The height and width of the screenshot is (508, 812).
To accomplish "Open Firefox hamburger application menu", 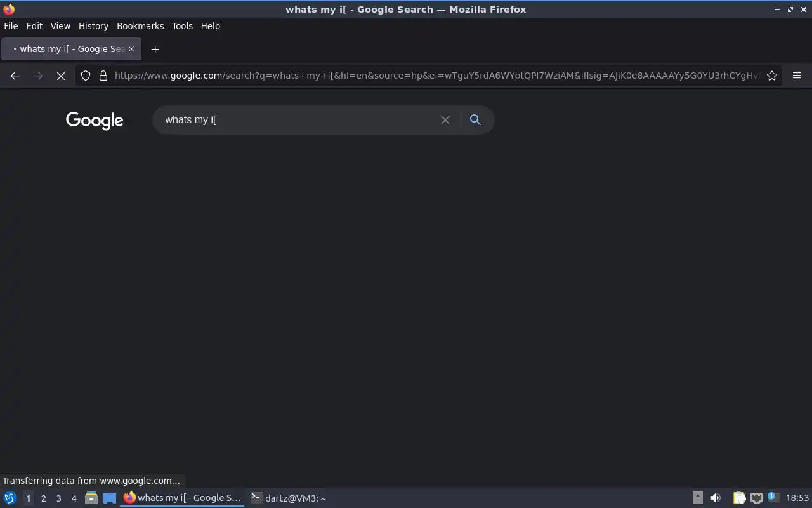I will click(x=797, y=76).
